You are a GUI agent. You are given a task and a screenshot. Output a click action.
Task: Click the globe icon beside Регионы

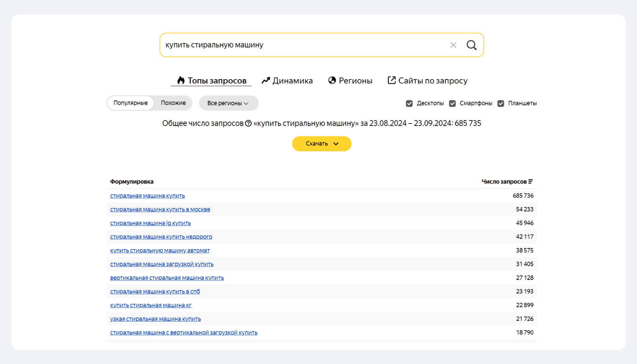[332, 80]
